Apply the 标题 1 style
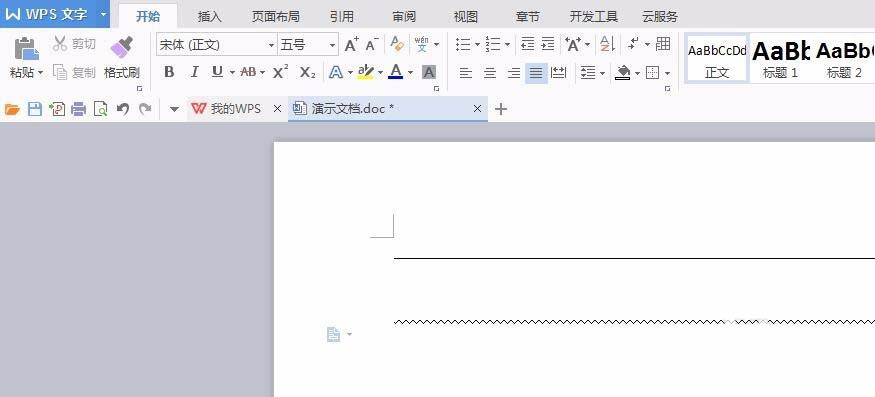Viewport: 875px width, 397px height. tap(780, 58)
